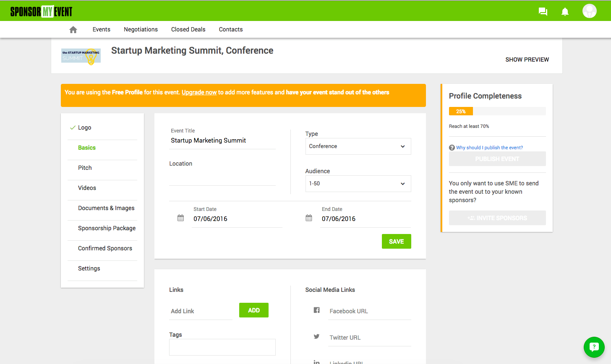Screen dimensions: 611x364
Task: Click the Facebook URL field
Action: 369,311
